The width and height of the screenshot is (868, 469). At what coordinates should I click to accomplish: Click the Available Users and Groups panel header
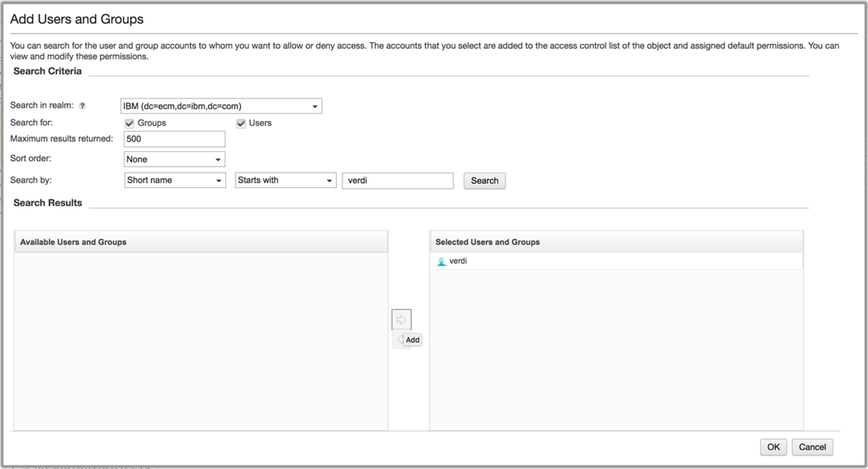pyautogui.click(x=72, y=241)
